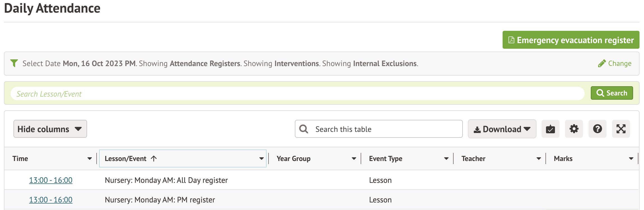644x210 pixels.
Task: Click the pencil icon beside Change
Action: [x=601, y=64]
